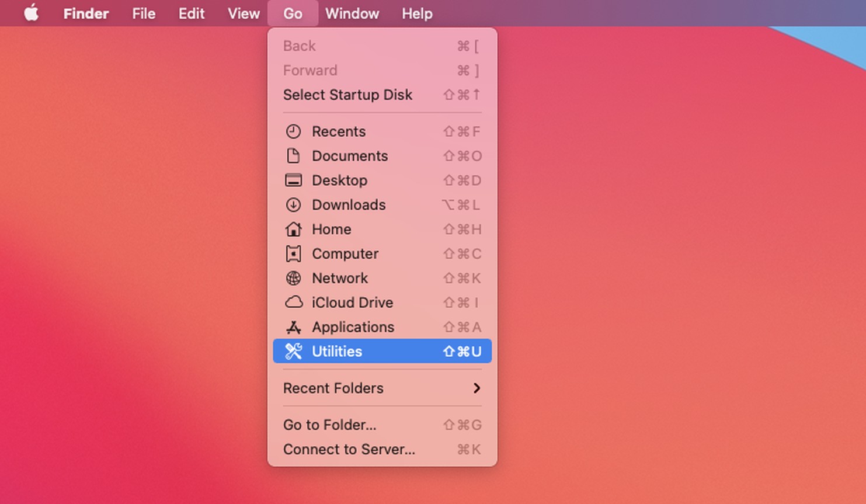Click the Downloads label
The height and width of the screenshot is (504, 866).
coord(349,205)
